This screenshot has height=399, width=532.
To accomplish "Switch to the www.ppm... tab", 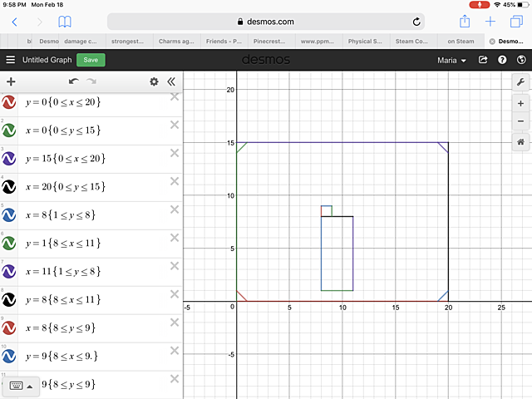I will point(318,41).
